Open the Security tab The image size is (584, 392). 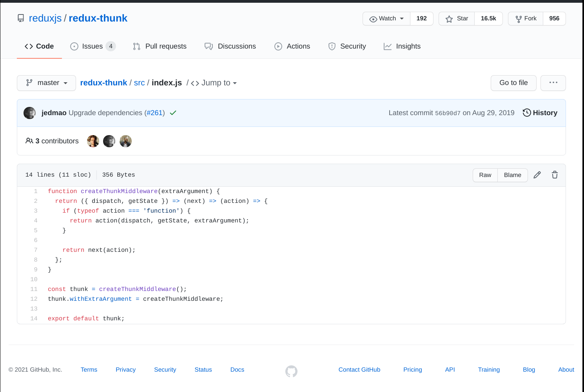pos(347,46)
